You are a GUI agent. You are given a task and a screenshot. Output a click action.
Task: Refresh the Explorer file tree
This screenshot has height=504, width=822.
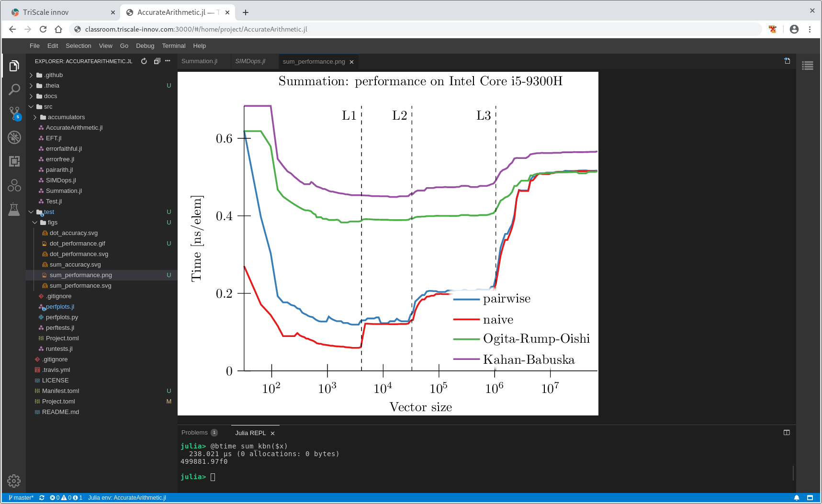pyautogui.click(x=144, y=61)
